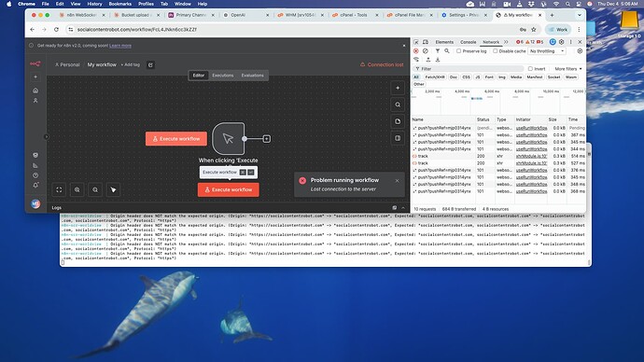Screen dimensions: 644x362
Task: Open the DevTools Elements tab
Action: click(x=444, y=42)
